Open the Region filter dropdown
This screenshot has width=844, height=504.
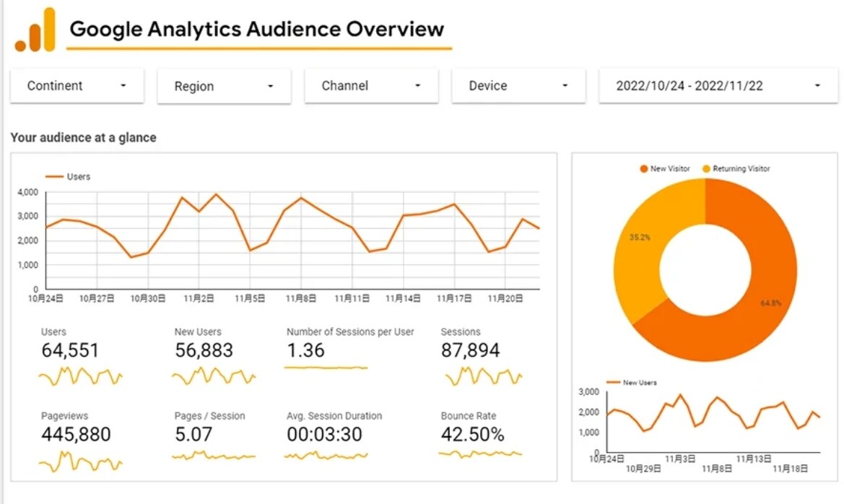click(224, 86)
